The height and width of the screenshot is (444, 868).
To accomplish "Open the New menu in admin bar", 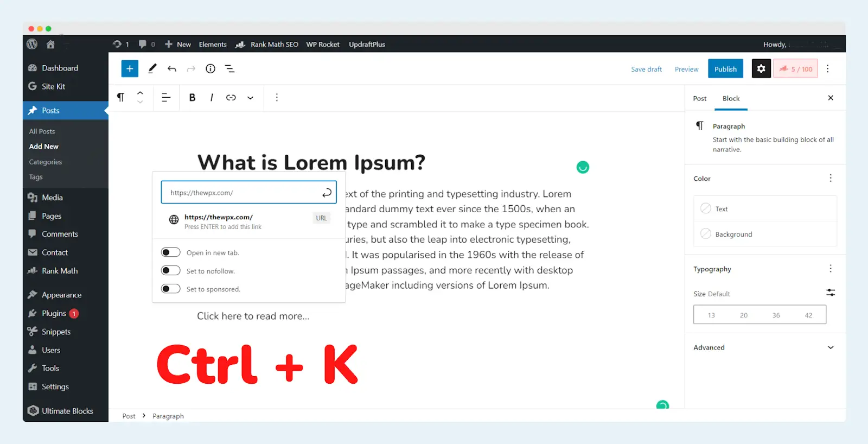I will point(178,44).
